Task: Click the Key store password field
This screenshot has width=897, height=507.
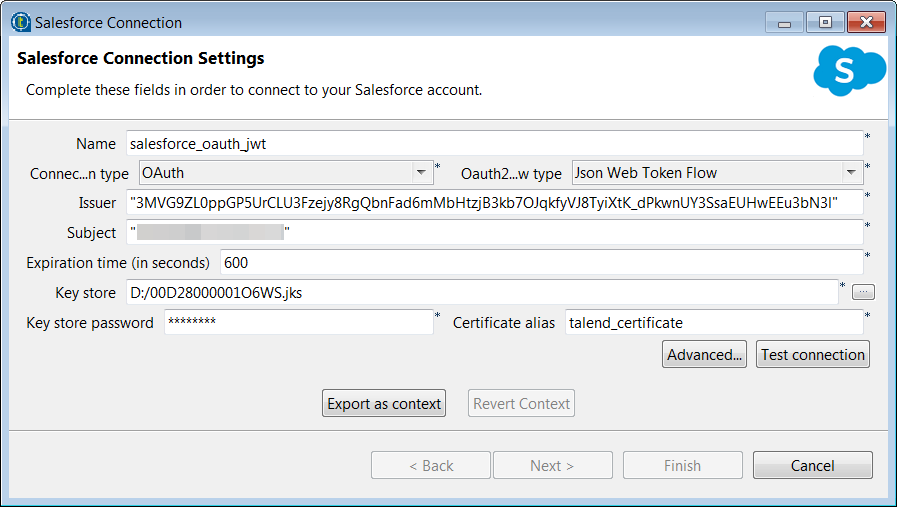Action: pos(298,323)
